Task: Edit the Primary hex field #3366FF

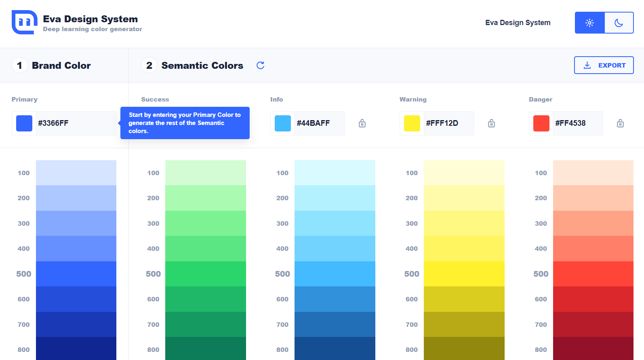Action: pos(75,123)
